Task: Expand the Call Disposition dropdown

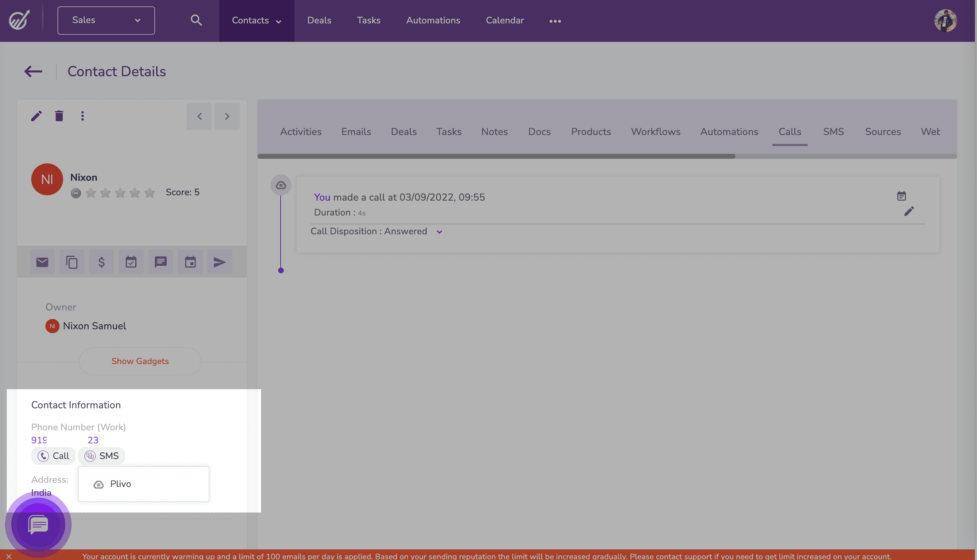Action: tap(439, 231)
